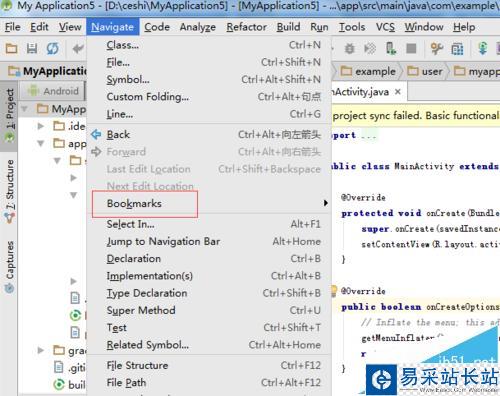Open the Run menu
Screen dimensions: 500x396
coord(319,27)
